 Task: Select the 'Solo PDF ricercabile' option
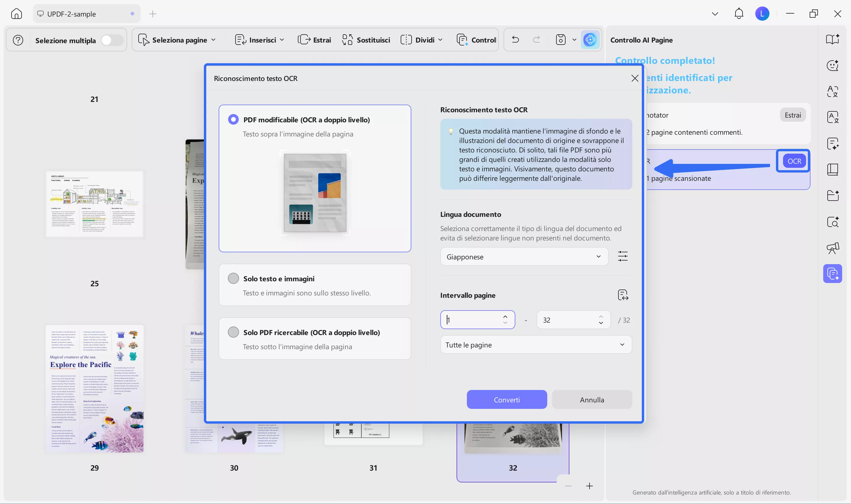pyautogui.click(x=233, y=332)
